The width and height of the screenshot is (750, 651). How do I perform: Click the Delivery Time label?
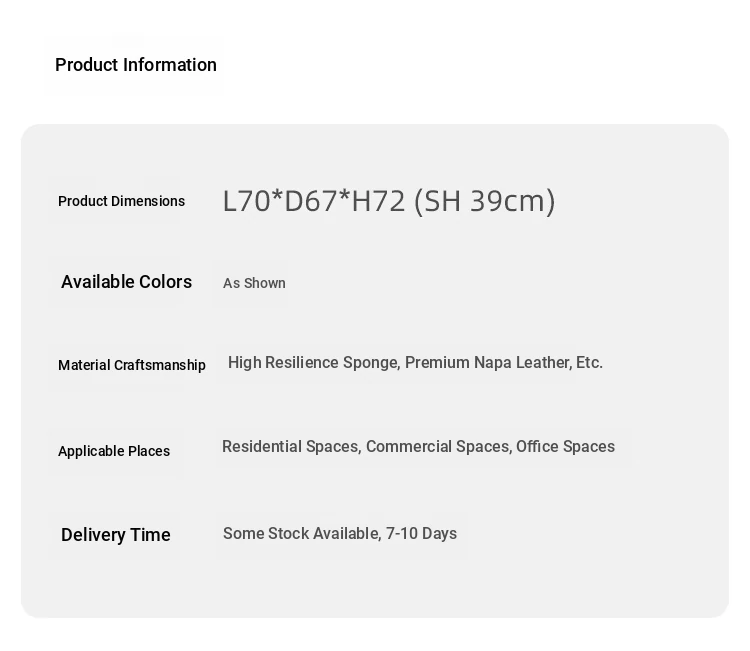116,535
